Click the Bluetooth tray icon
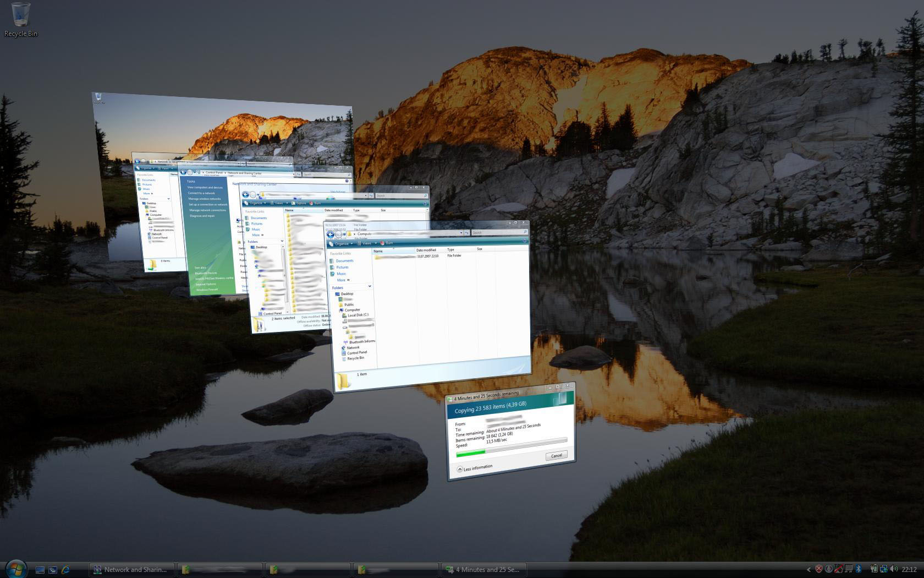The image size is (924, 578). tap(859, 569)
